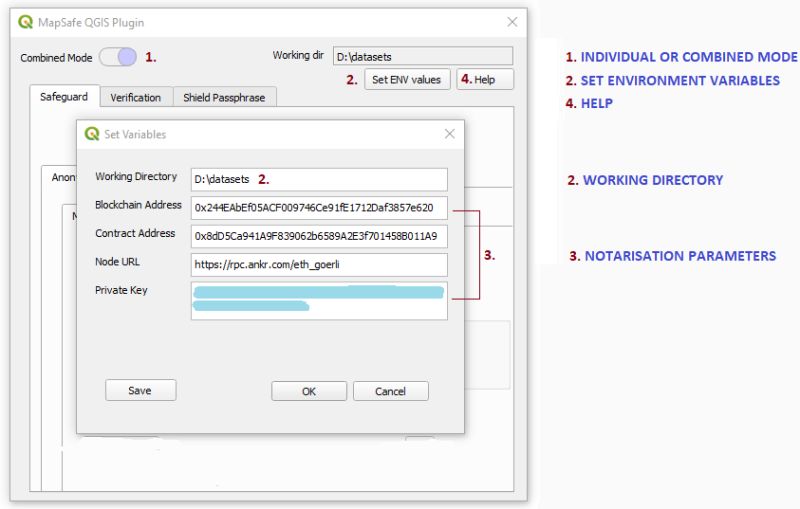
Task: Click the Working dir field in main window
Action: pos(423,57)
